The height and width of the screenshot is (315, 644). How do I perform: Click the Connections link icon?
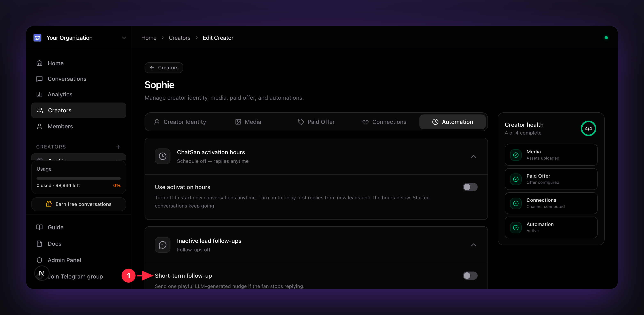click(366, 122)
